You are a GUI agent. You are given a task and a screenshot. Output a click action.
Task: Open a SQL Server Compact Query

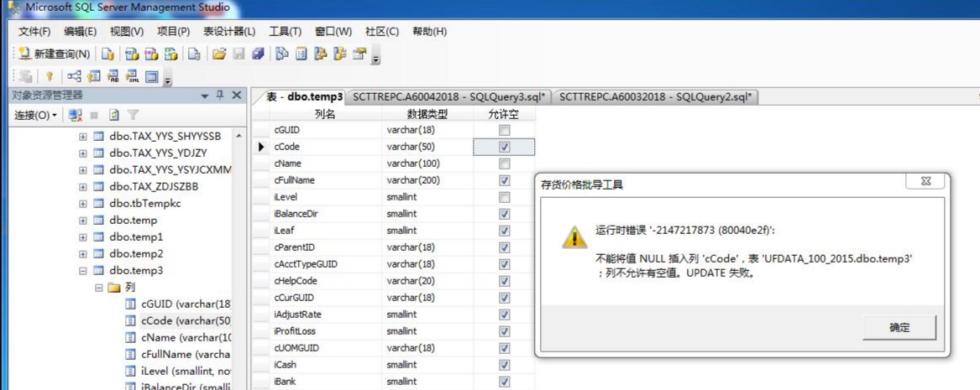pos(194,55)
